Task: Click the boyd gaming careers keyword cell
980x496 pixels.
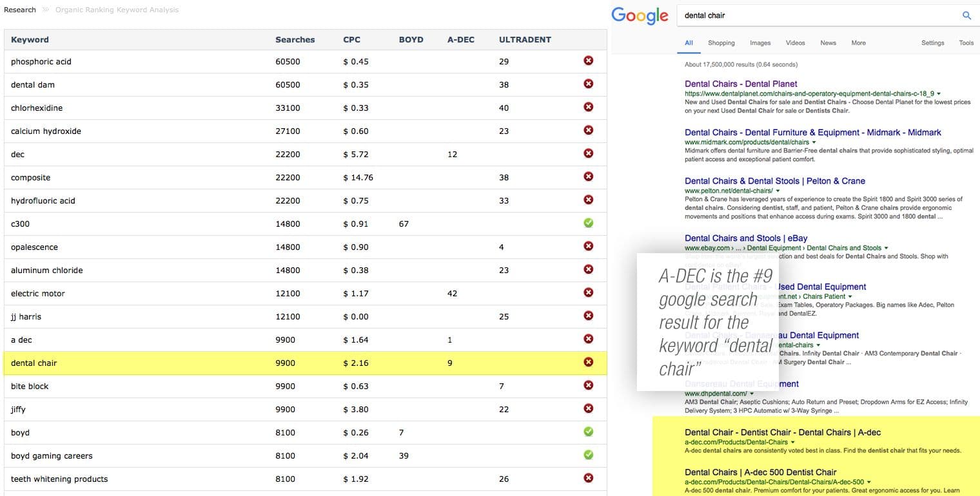Action: click(x=52, y=455)
